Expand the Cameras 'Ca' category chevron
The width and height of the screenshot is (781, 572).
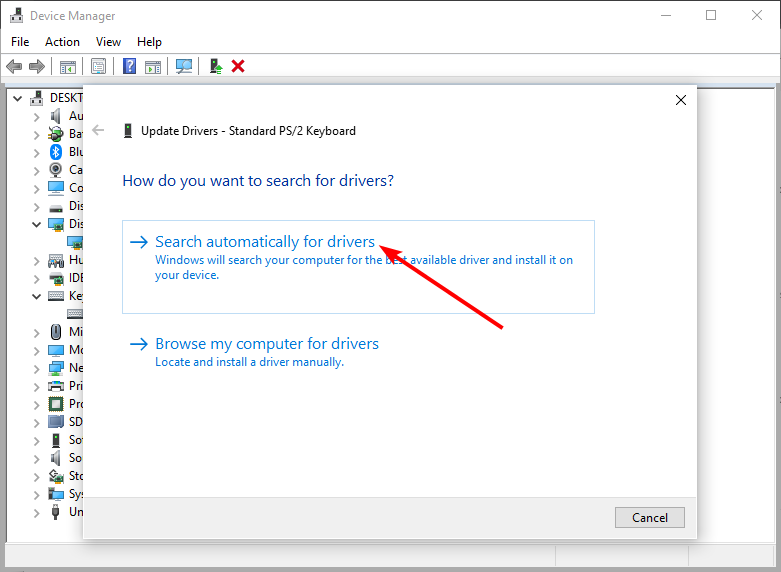(x=36, y=170)
